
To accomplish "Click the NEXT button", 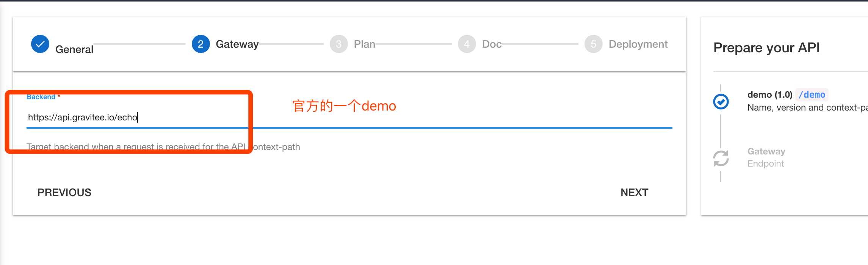I will pos(635,192).
